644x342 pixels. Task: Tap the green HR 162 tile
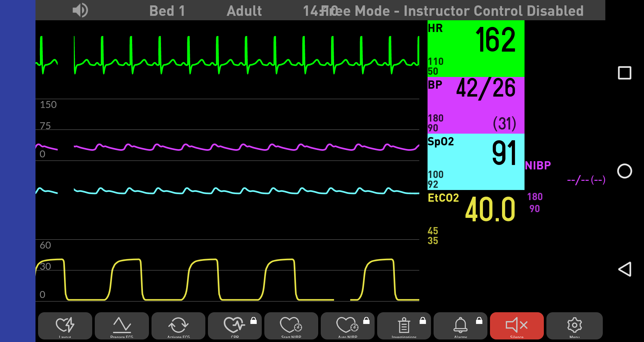pyautogui.click(x=476, y=48)
